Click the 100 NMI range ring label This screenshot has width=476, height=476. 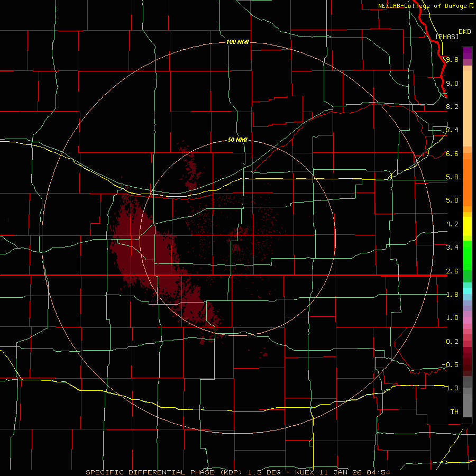(237, 42)
